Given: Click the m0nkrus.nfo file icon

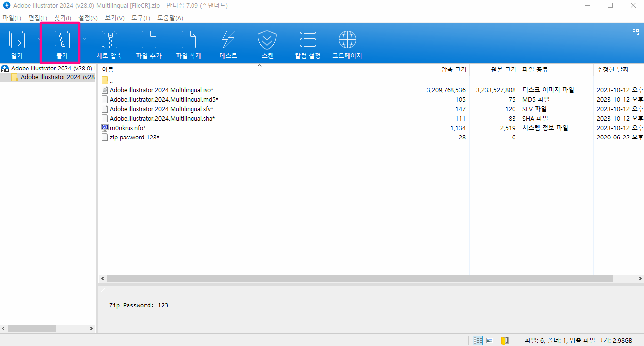Looking at the screenshot, I should (x=105, y=128).
